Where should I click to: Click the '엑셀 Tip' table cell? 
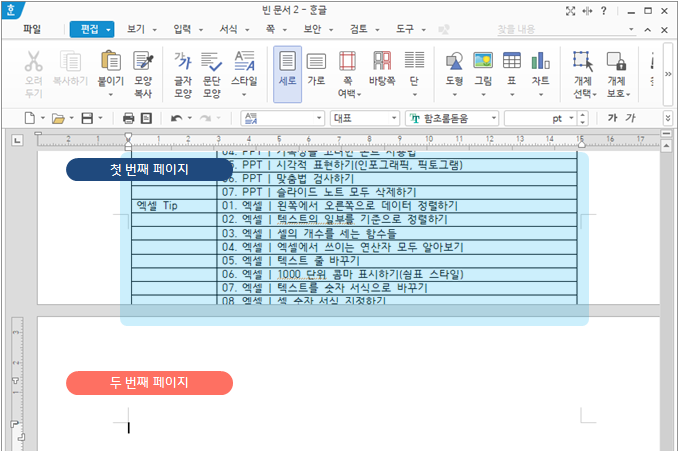click(174, 206)
